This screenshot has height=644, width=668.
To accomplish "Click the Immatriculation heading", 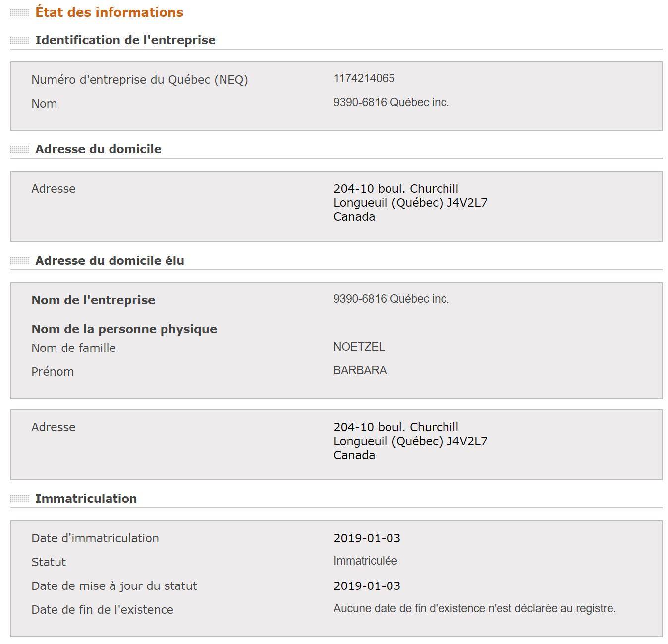I will [86, 499].
